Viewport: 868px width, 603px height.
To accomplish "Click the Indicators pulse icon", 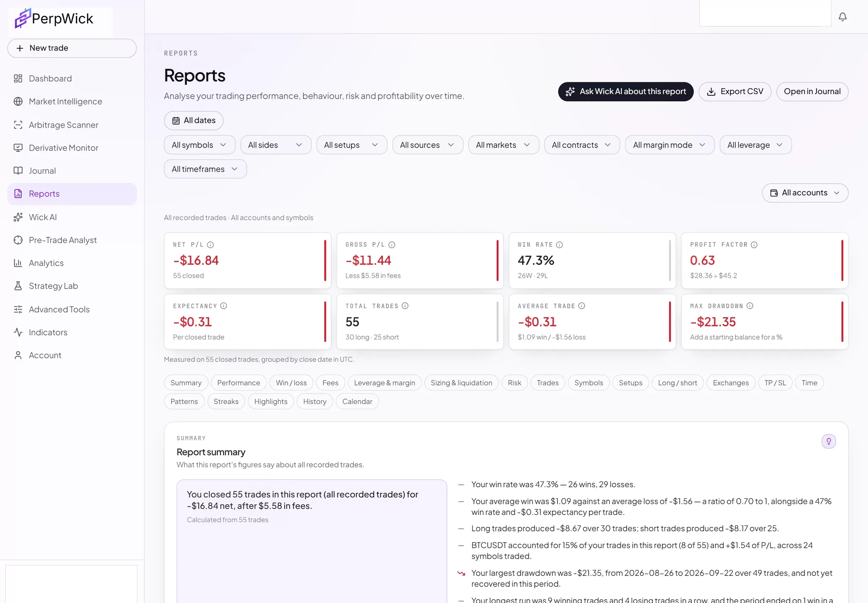I will point(18,332).
